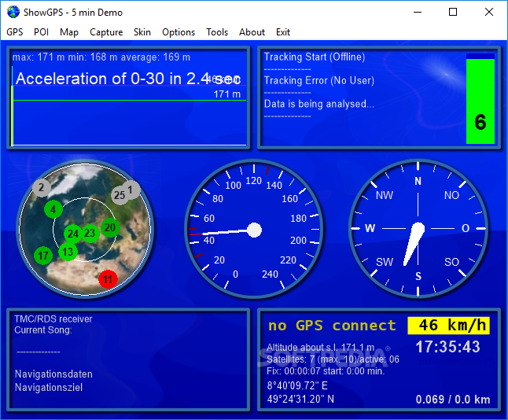Screen dimensions: 508x420
Task: Click latitude 49°24'31.20" N
Action: pos(300,399)
